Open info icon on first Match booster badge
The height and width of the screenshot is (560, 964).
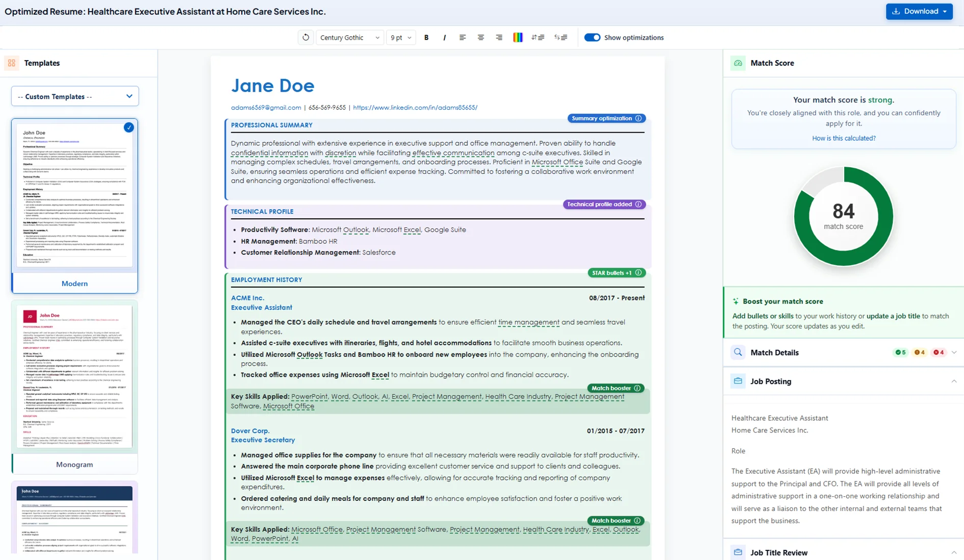coord(638,388)
